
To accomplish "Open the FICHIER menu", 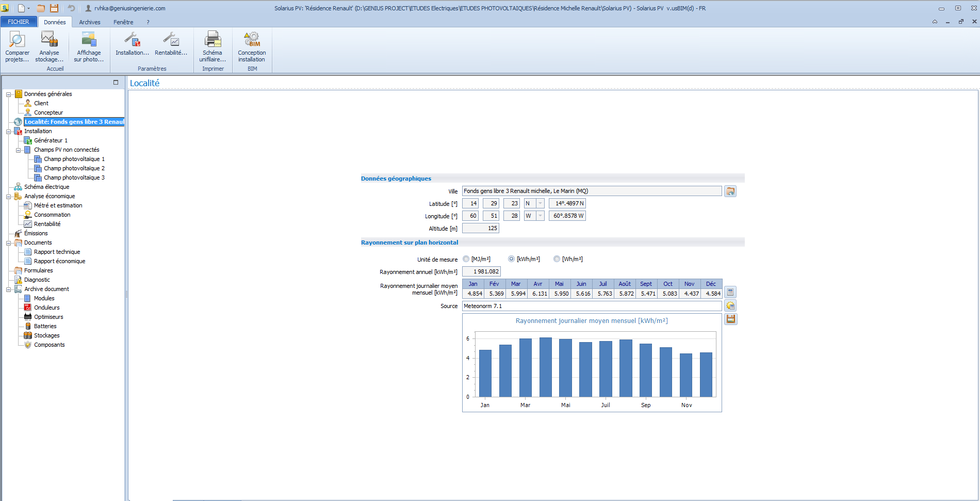I will click(19, 22).
